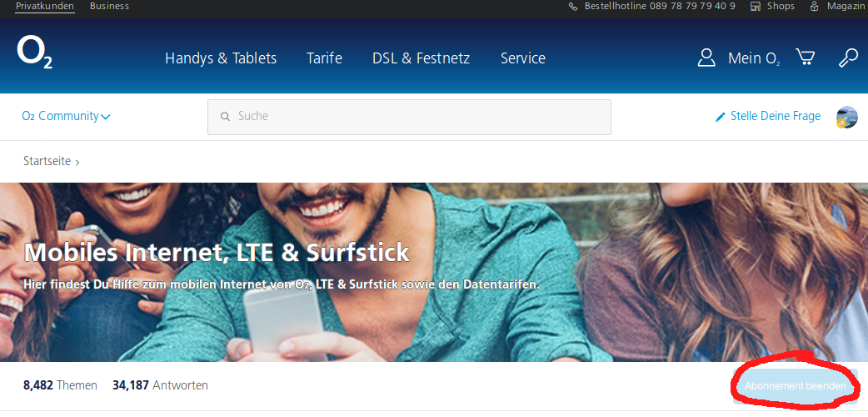Viewport: 868px width, 417px height.
Task: Click the chevron after Startseite breadcrumb
Action: 77,163
